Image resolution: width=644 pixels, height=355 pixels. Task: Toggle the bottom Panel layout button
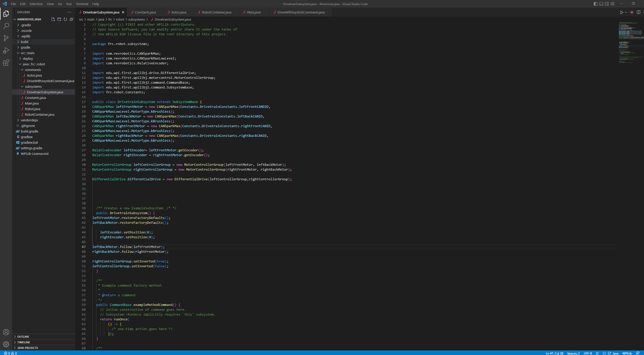(601, 4)
